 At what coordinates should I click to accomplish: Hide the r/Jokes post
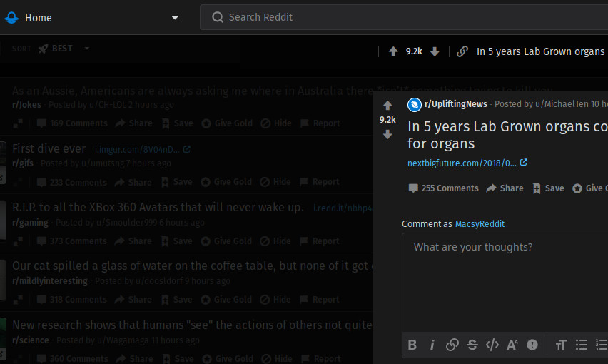click(276, 123)
